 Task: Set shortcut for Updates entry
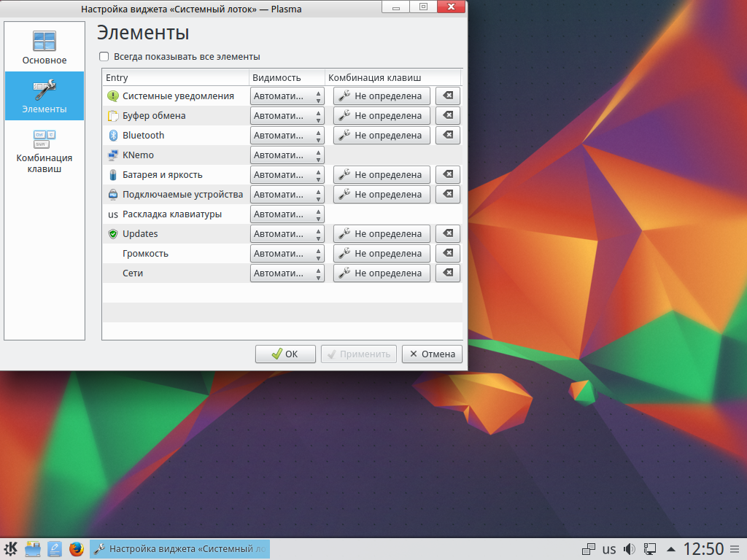(382, 234)
